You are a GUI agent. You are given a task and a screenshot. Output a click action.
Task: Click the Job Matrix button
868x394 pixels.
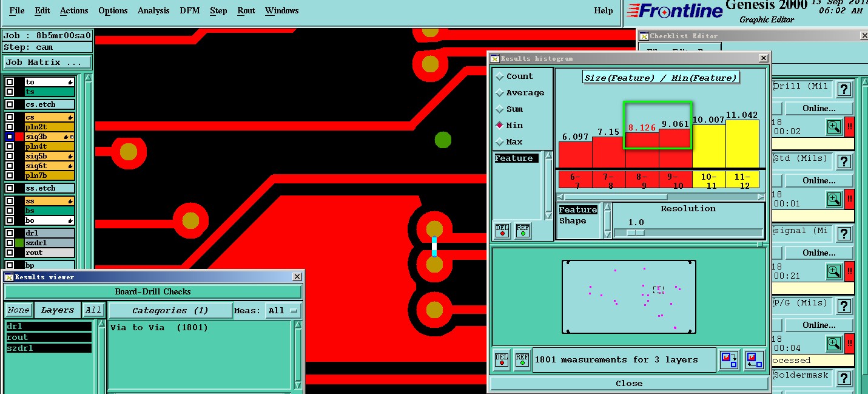pos(47,62)
